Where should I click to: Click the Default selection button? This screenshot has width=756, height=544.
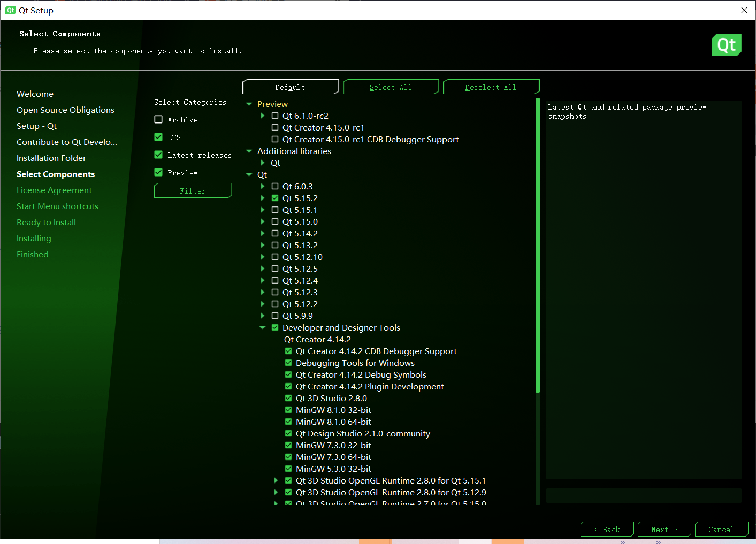291,87
